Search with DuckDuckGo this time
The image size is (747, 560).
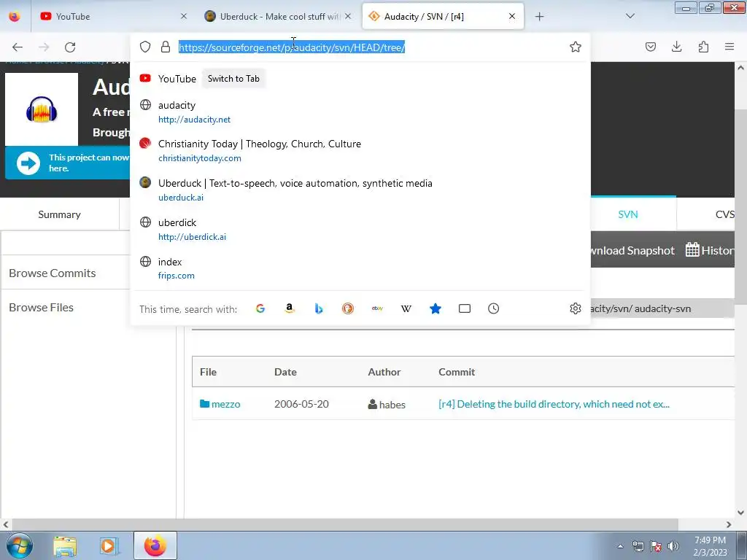(348, 308)
